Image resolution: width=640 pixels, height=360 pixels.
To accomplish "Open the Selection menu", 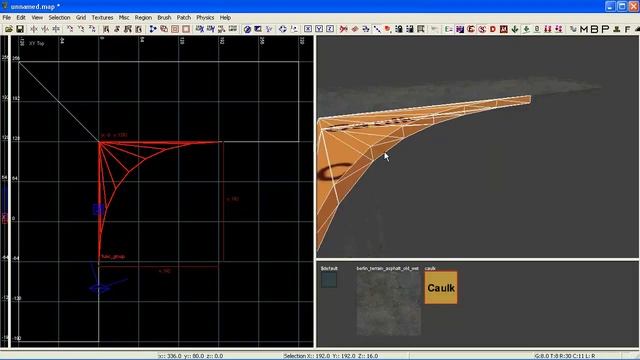I will tap(59, 18).
